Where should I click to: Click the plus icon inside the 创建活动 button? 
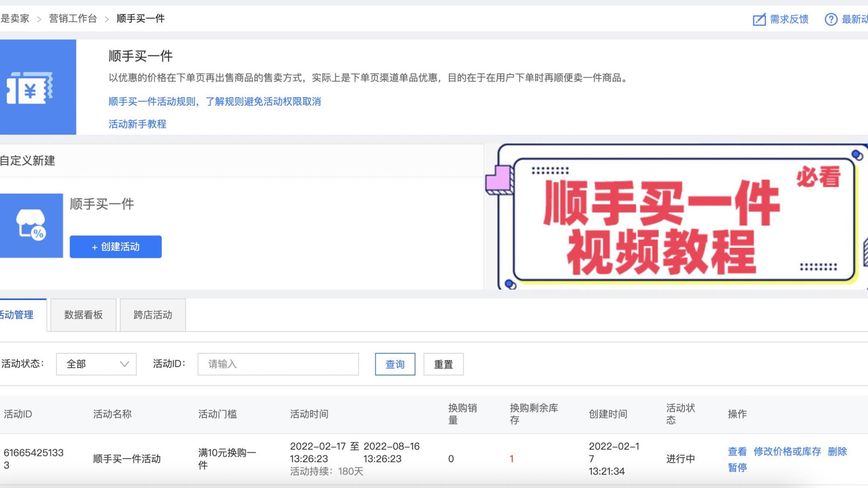pyautogui.click(x=94, y=247)
